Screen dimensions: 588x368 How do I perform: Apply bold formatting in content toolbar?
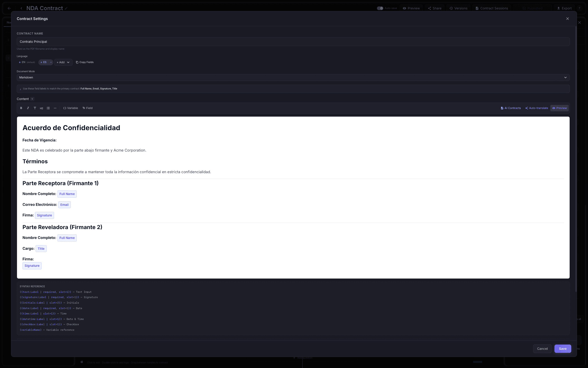point(21,108)
